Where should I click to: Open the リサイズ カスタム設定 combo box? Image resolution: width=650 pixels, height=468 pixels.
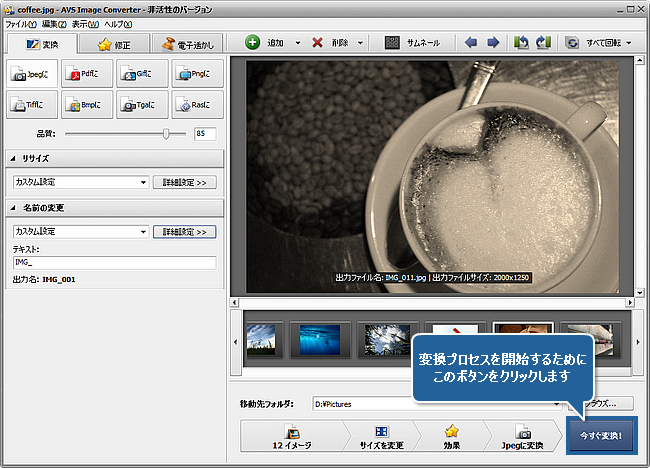[81, 182]
